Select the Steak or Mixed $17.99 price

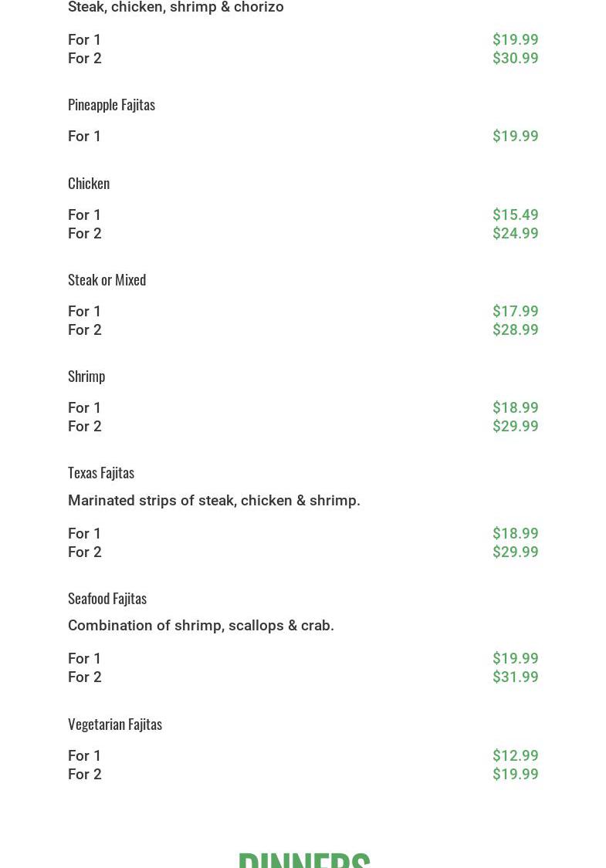[515, 312]
